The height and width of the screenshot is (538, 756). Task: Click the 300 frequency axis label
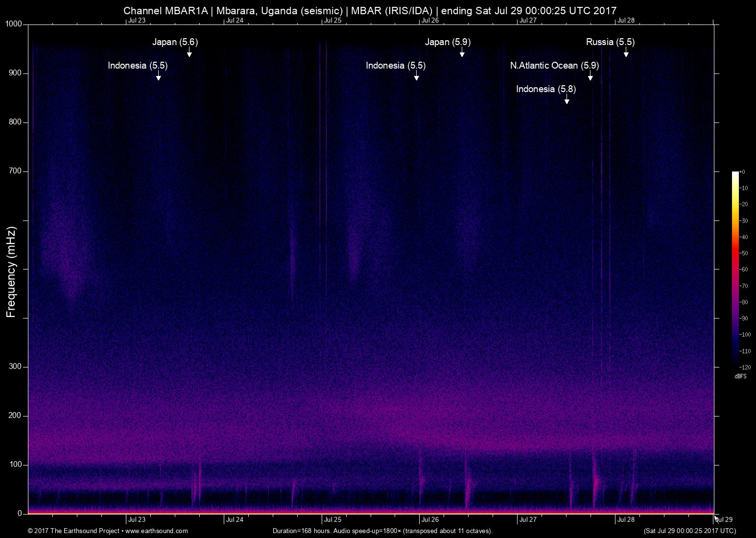pos(14,366)
